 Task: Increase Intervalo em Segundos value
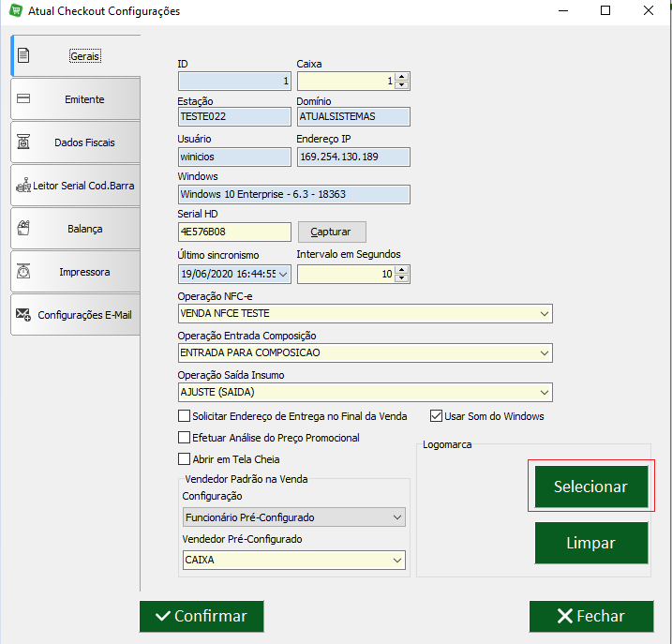tap(401, 270)
